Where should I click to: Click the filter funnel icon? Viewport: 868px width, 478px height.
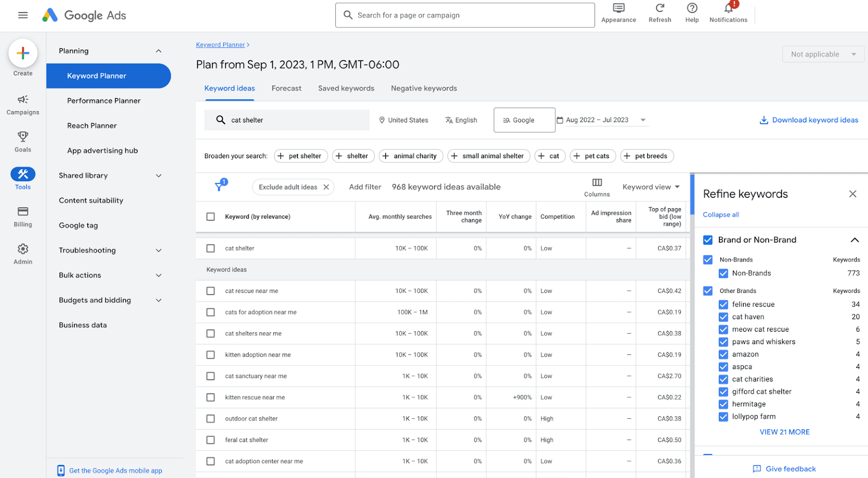[x=220, y=186]
